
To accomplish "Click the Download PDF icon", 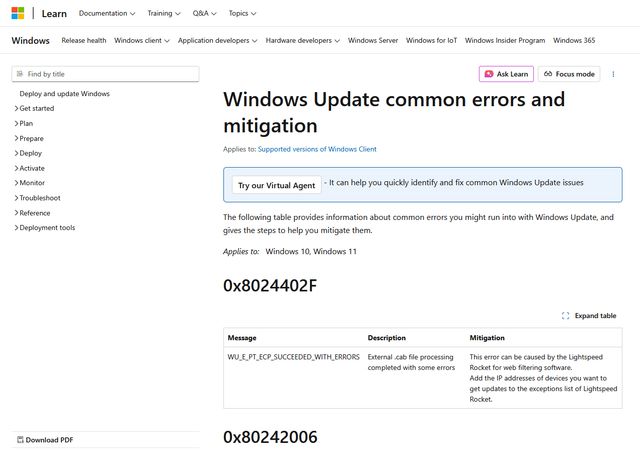I will (19, 440).
